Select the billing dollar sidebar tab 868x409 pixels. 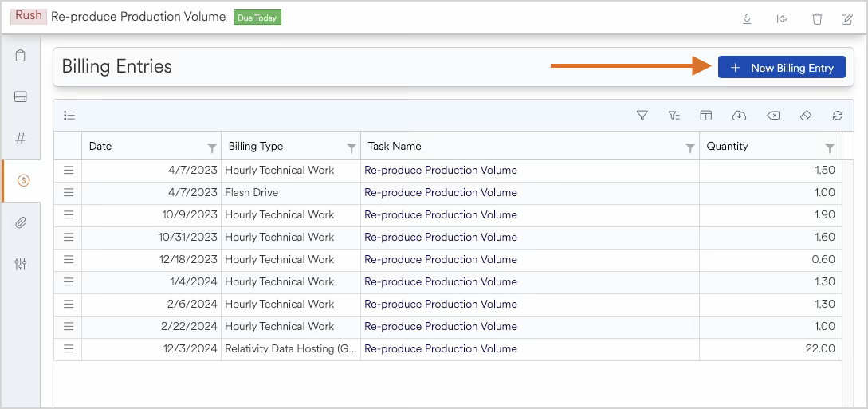[22, 180]
